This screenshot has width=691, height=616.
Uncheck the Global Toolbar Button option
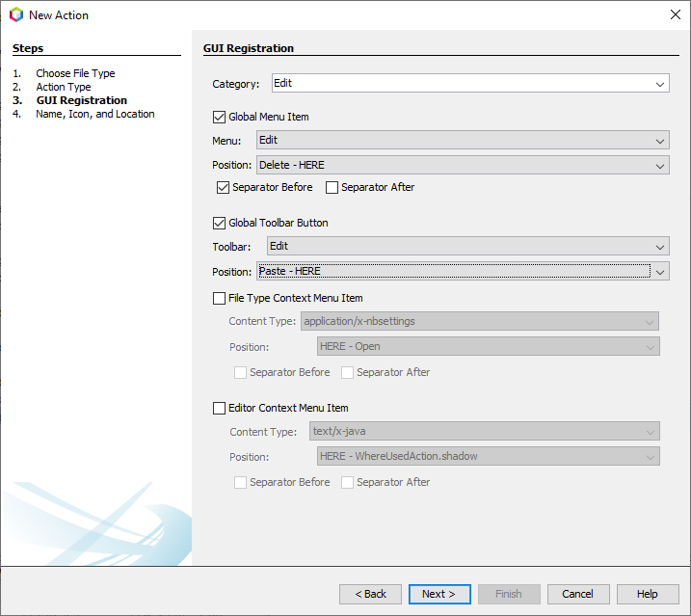pos(219,223)
